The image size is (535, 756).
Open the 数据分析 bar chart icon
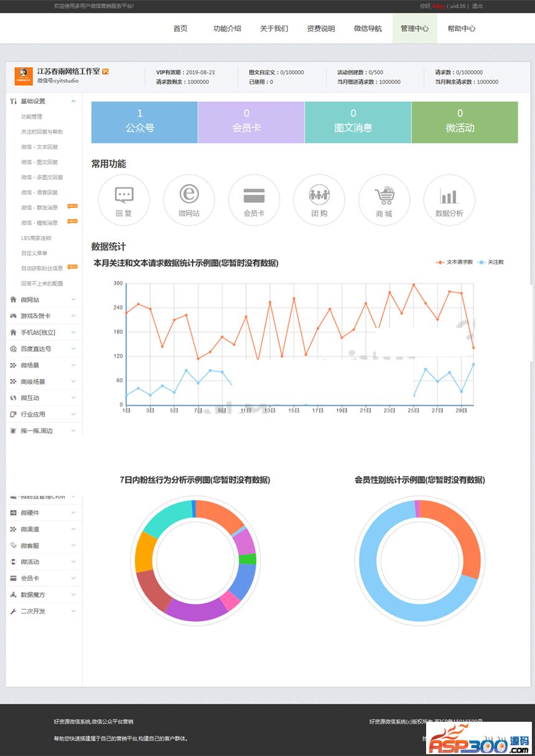coord(449,200)
